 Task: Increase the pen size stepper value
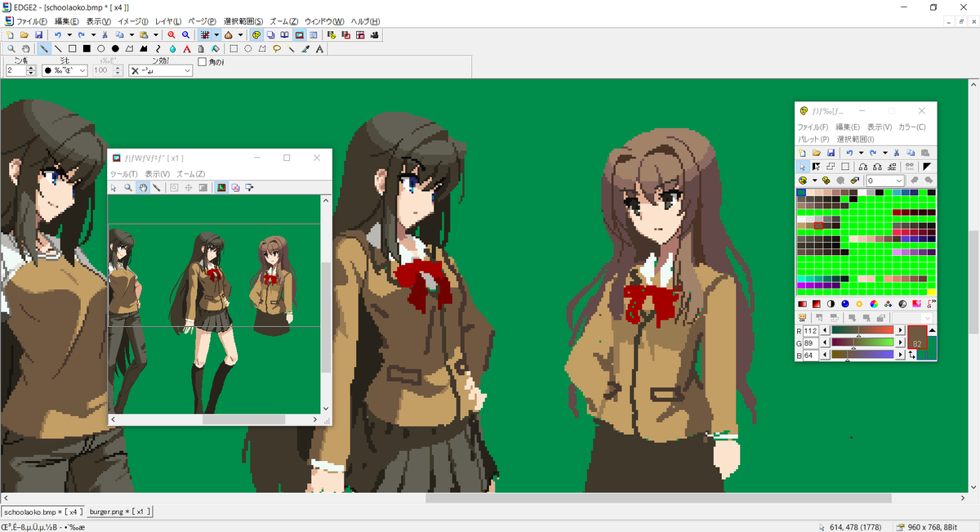[x=31, y=67]
